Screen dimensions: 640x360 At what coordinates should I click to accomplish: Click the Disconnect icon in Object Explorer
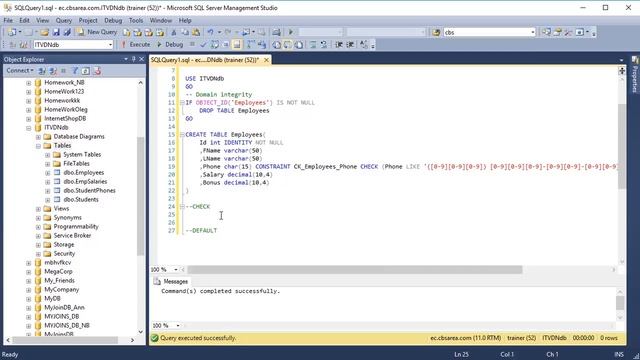point(53,71)
